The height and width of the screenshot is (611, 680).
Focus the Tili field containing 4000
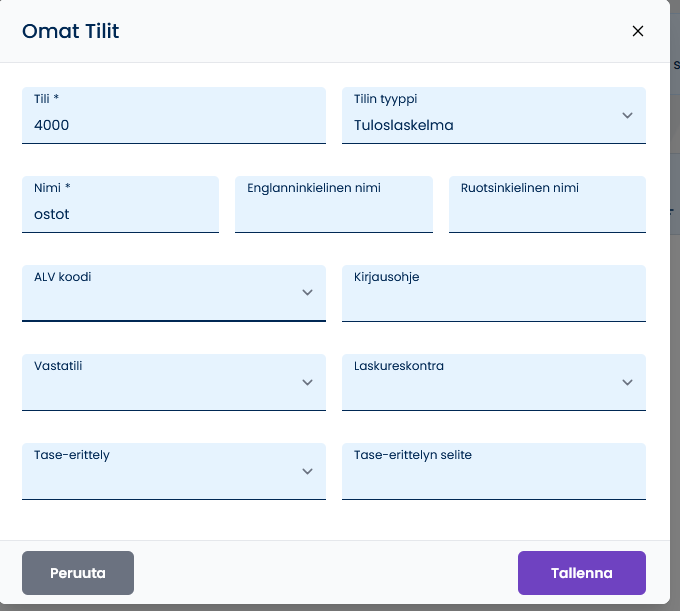click(174, 115)
